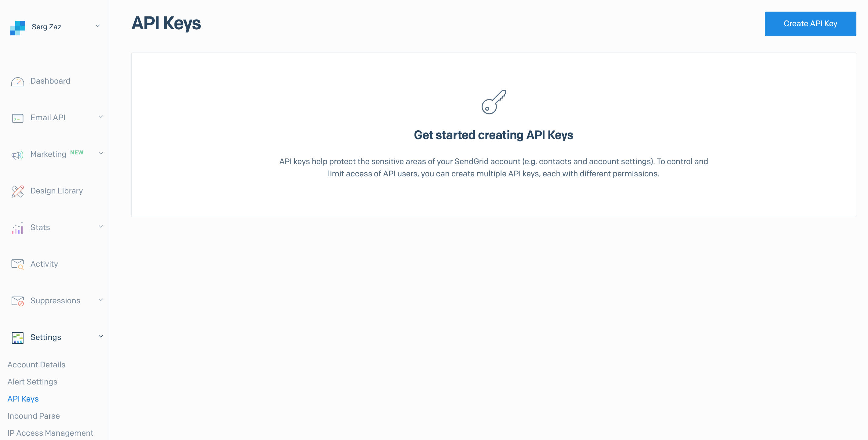Click the Marketing sidebar icon
This screenshot has height=440, width=868.
pos(17,154)
